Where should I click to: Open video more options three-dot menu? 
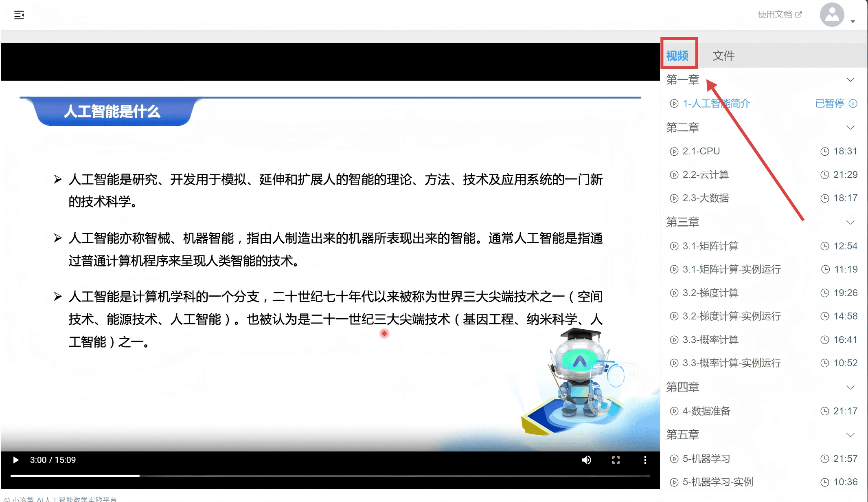tap(645, 460)
